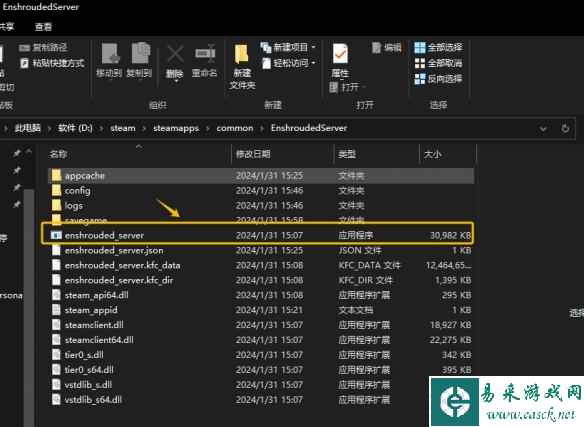Image resolution: width=584 pixels, height=427 pixels.
Task: Click the KFC_DATA 文件 type cell
Action: click(369, 265)
